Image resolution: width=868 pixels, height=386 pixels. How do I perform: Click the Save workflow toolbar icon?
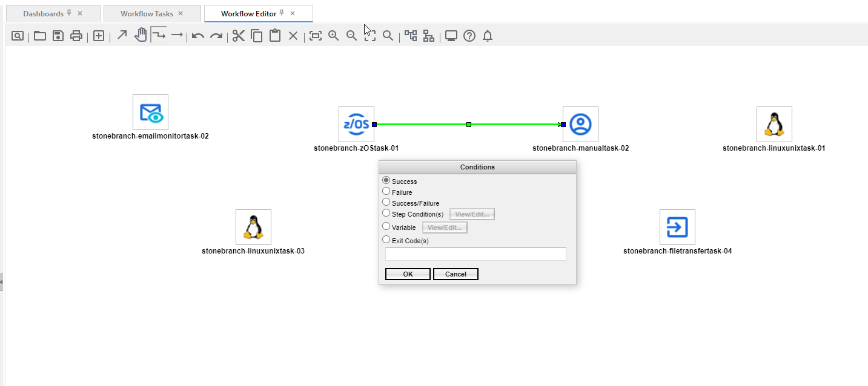[x=58, y=36]
